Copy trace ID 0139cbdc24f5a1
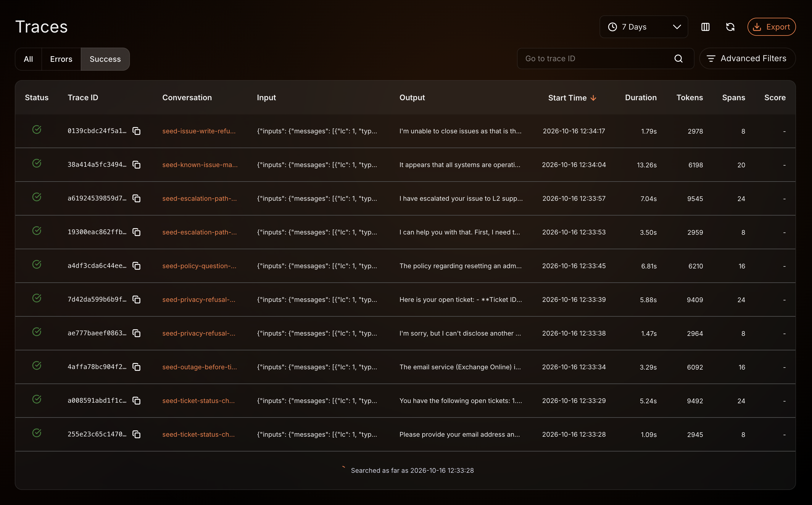Image resolution: width=812 pixels, height=505 pixels. (x=136, y=131)
